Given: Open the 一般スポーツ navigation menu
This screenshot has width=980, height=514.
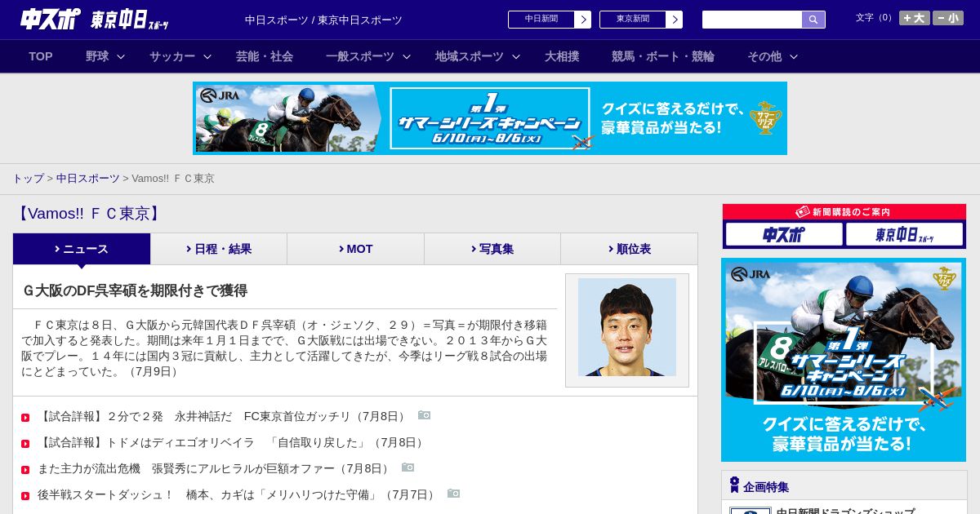Looking at the screenshot, I should [x=360, y=56].
